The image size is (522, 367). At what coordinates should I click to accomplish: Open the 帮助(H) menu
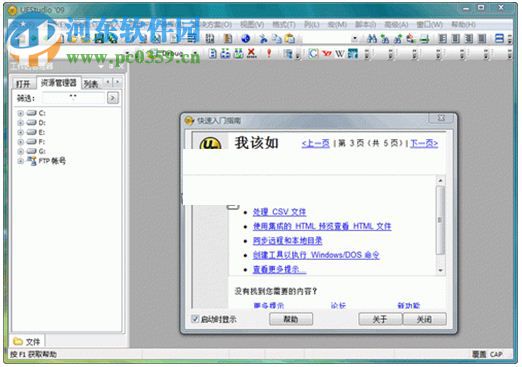(x=463, y=25)
